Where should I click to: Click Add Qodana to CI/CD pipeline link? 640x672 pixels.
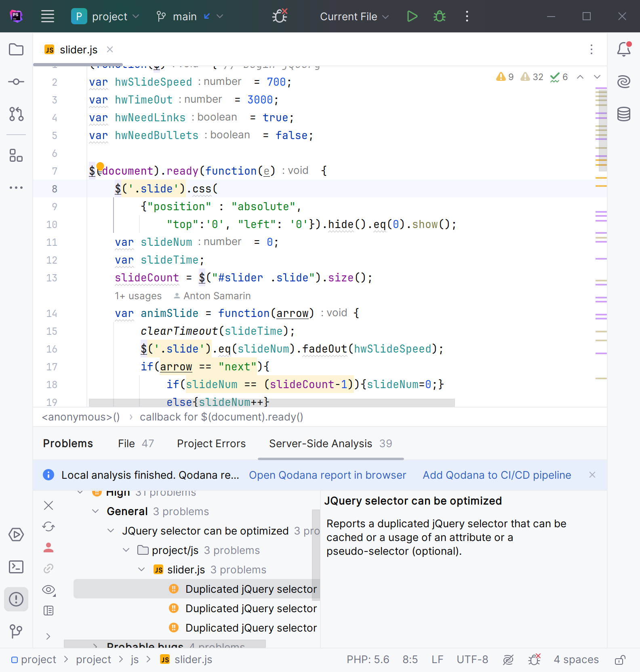[x=497, y=475]
